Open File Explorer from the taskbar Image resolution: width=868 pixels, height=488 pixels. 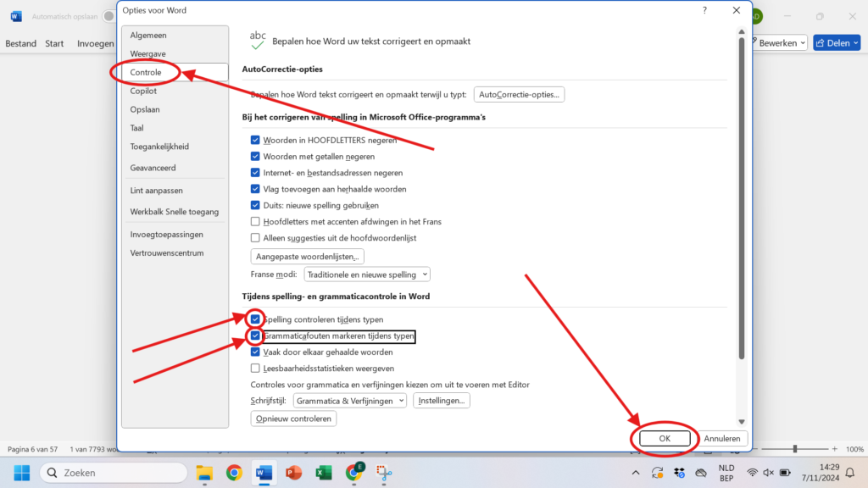204,472
